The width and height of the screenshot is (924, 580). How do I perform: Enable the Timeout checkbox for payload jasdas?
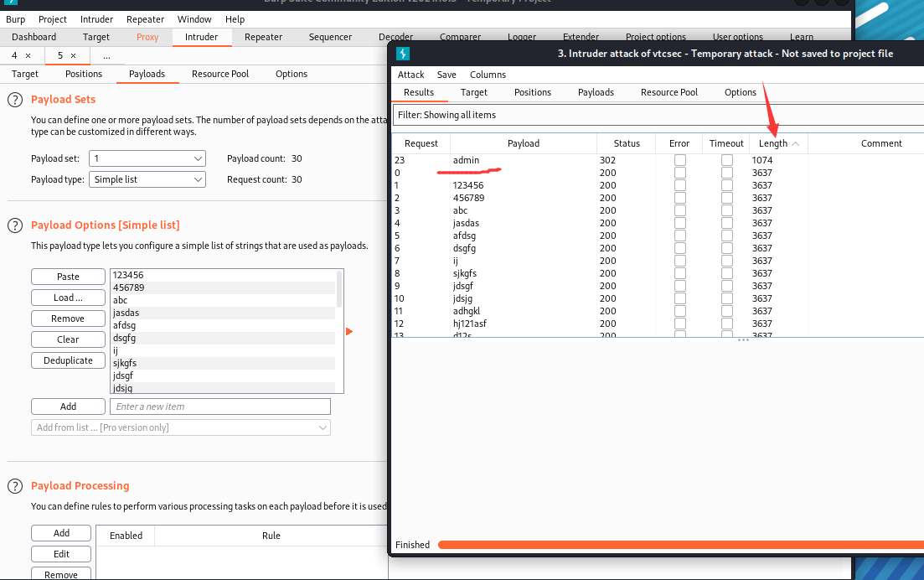pyautogui.click(x=727, y=223)
